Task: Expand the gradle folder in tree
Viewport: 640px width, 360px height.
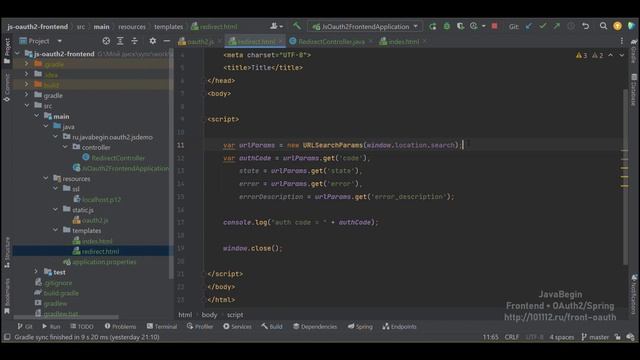Action: [27, 95]
